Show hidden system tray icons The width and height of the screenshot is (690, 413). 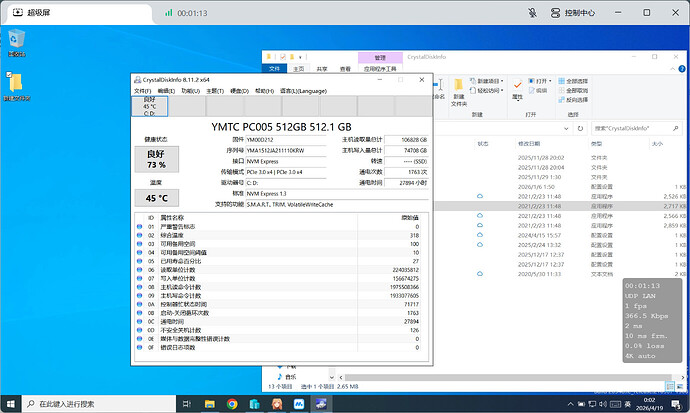point(570,404)
